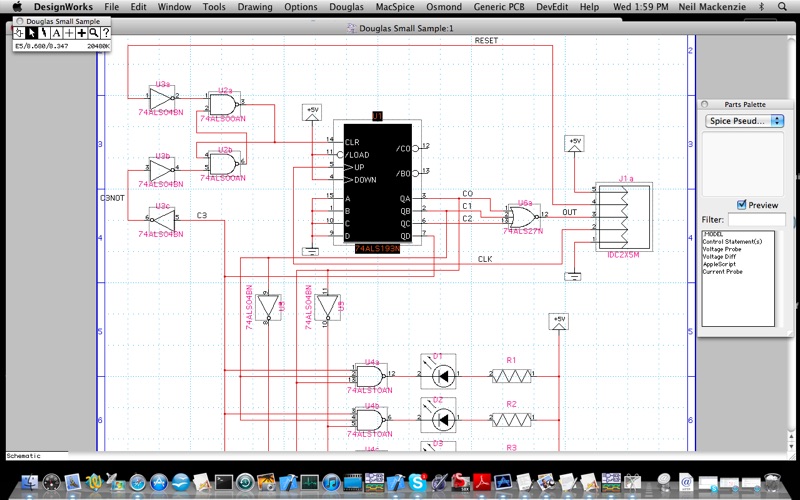Select the text 'A' tool
Image resolution: width=800 pixels, height=500 pixels.
point(56,33)
